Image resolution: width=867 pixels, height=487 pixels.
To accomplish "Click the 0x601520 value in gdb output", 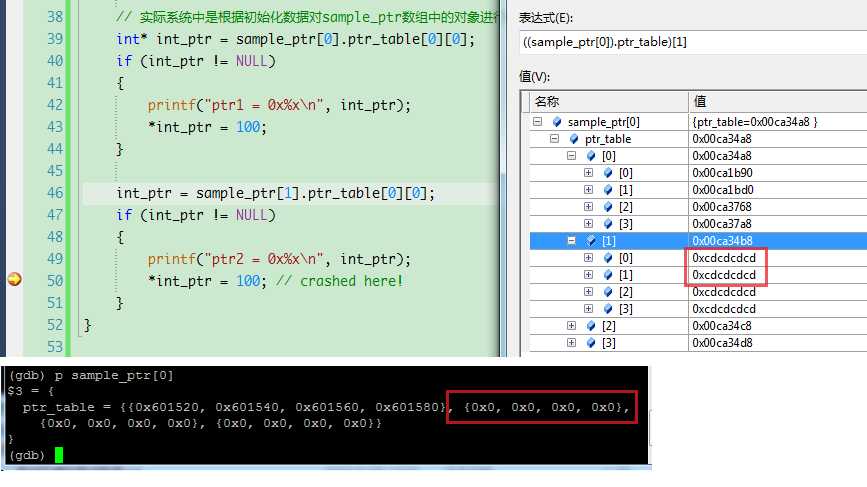I will 166,407.
